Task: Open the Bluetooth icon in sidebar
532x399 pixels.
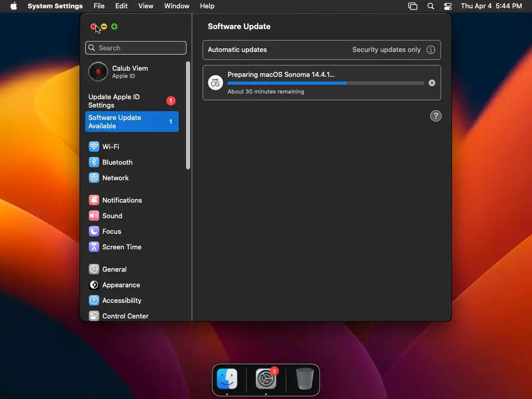Action: [x=94, y=162]
